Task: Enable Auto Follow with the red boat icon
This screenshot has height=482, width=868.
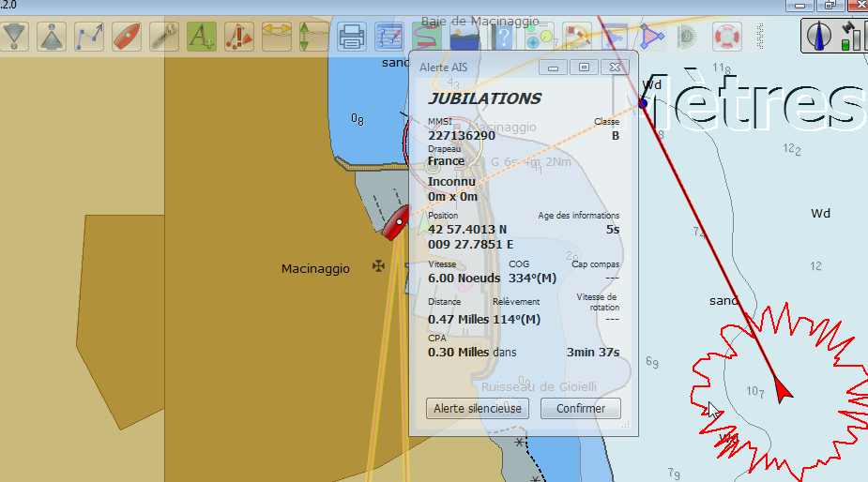Action: click(x=127, y=37)
